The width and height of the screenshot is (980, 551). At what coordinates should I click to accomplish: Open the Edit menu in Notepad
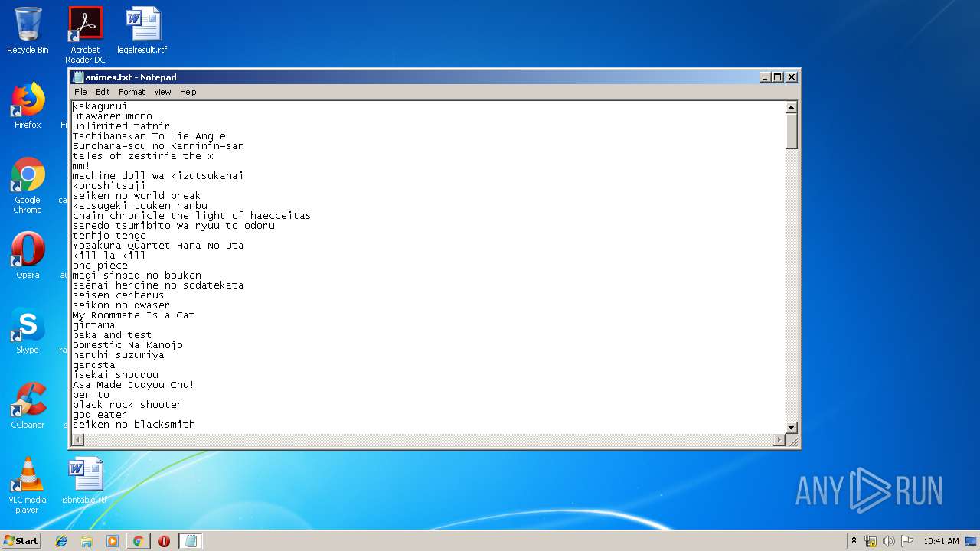[103, 92]
